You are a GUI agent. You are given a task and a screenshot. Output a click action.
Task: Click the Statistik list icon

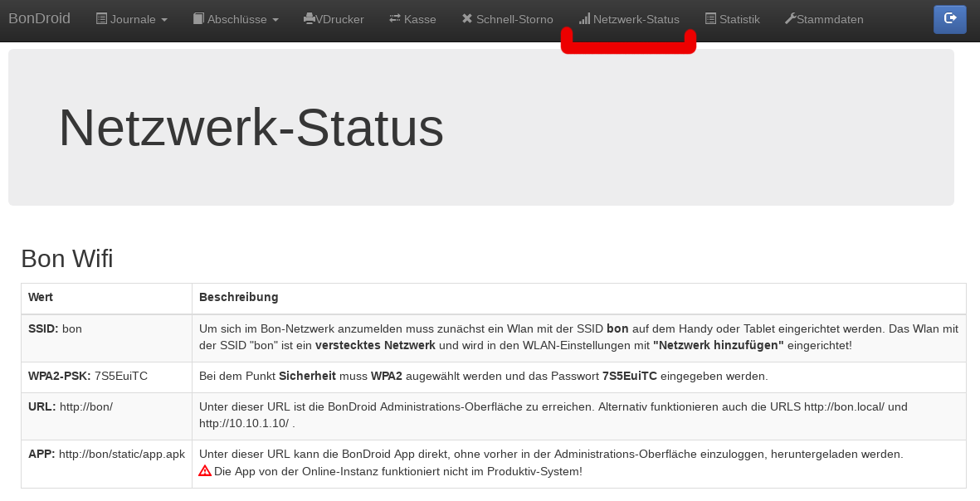coord(710,19)
